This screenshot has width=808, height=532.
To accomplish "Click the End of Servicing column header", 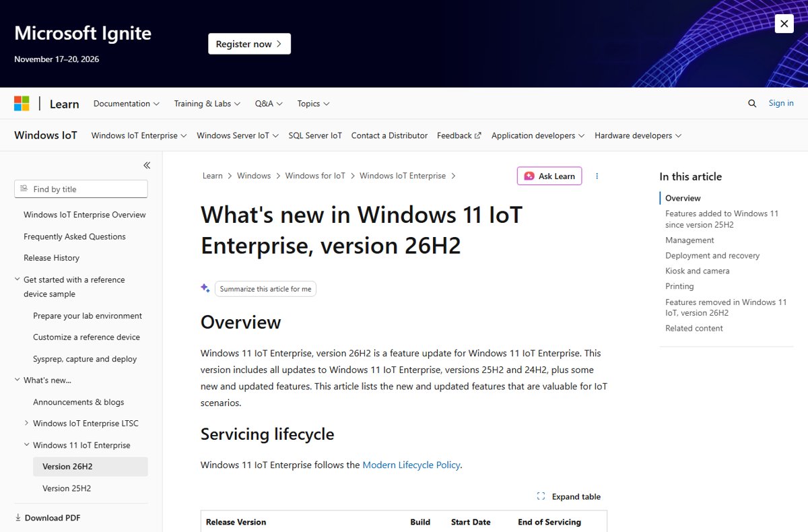I will tap(549, 522).
